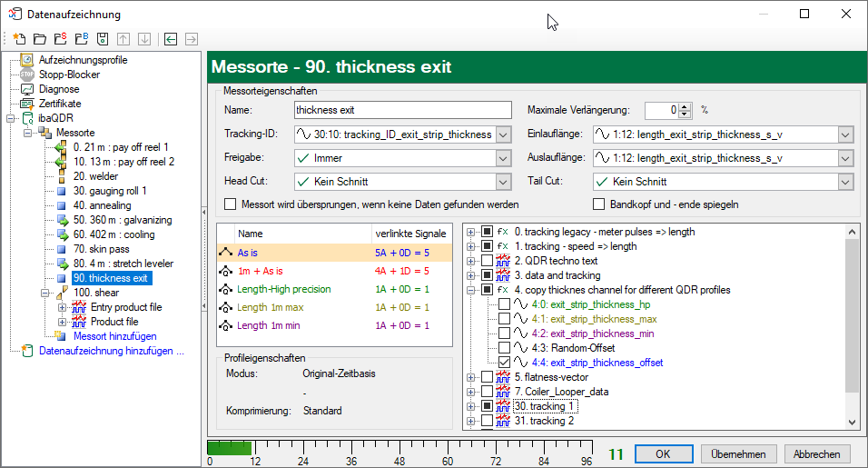
Task: Select the Stopp-Blocker stop sign icon
Action: [26, 75]
